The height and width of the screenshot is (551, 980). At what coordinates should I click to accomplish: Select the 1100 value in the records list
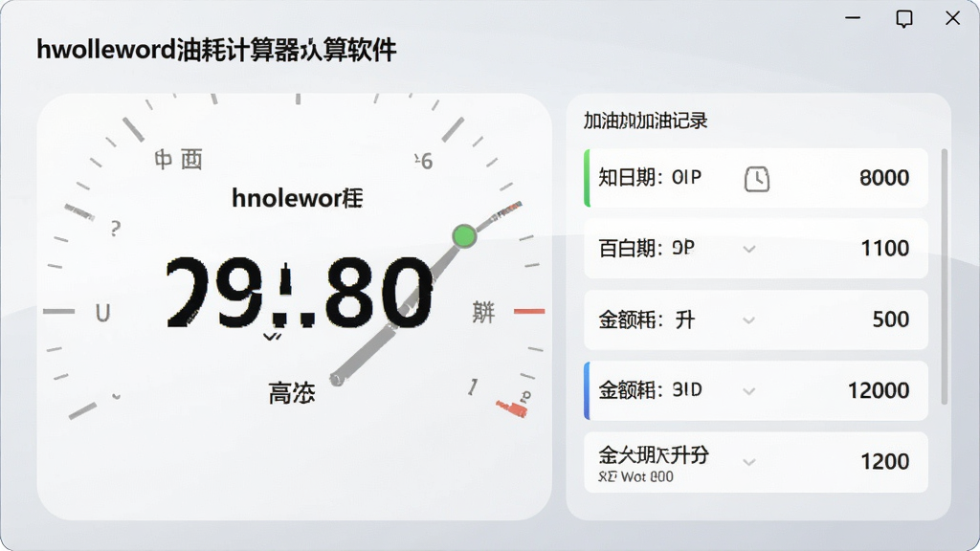click(x=885, y=249)
